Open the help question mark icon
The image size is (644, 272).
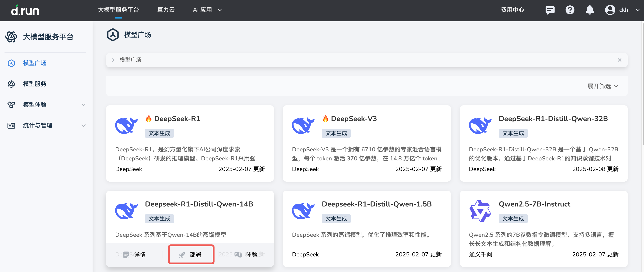[570, 10]
